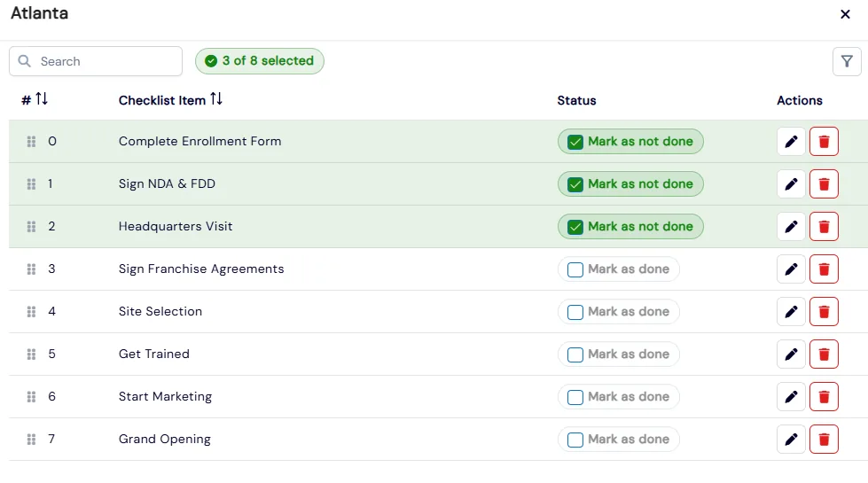Grab the drag handle for Headquarters Visit

pos(32,227)
